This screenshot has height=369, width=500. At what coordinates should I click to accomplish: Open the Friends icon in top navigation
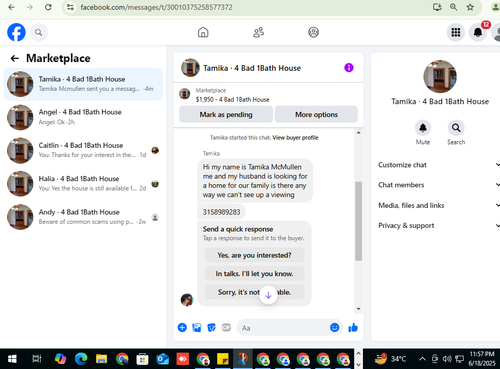(x=258, y=32)
